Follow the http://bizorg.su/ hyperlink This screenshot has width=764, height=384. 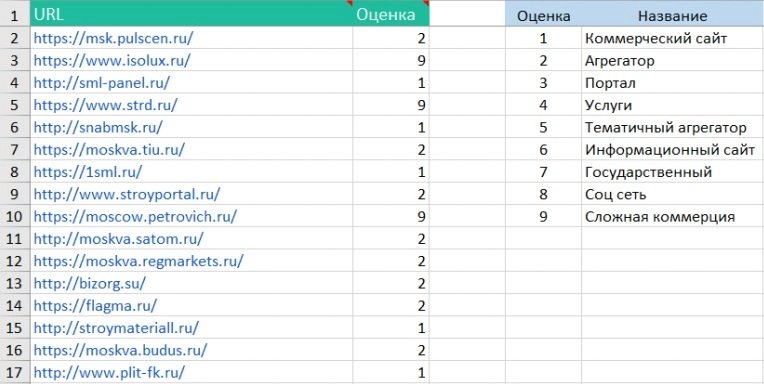pos(89,283)
